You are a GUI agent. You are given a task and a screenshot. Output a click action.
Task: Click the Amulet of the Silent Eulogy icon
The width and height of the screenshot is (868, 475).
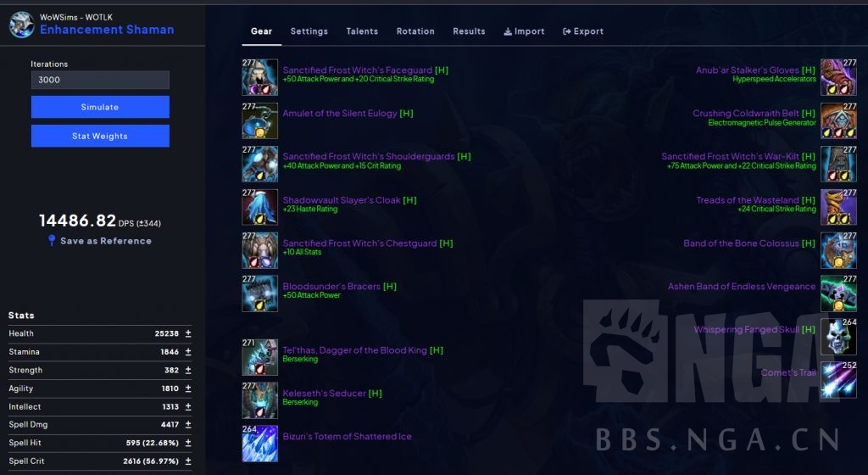[259, 120]
